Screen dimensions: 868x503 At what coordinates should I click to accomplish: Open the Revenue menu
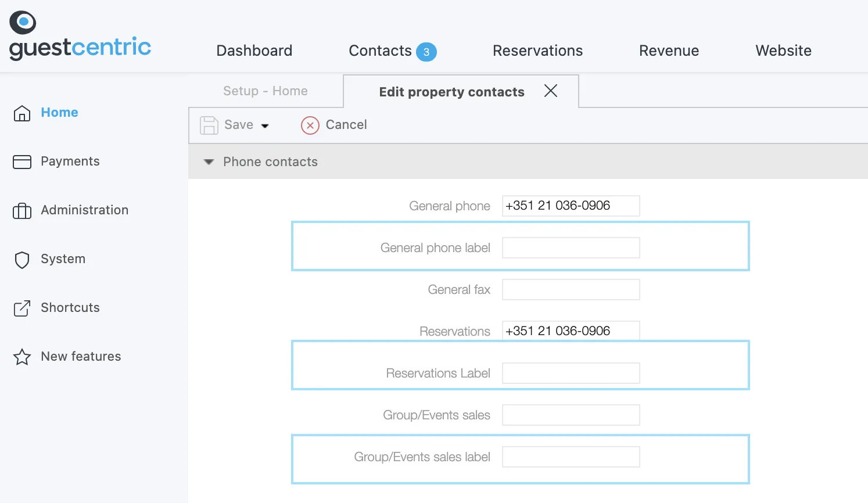pos(669,51)
